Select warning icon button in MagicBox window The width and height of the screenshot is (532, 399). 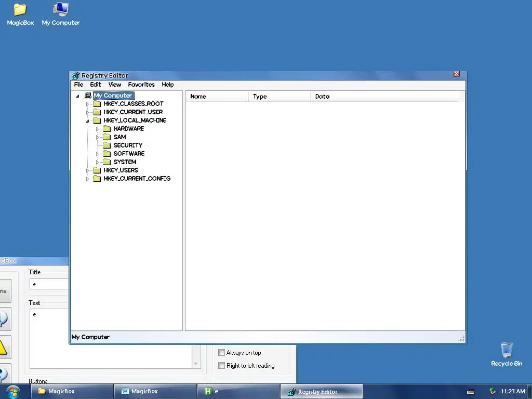click(x=4, y=347)
